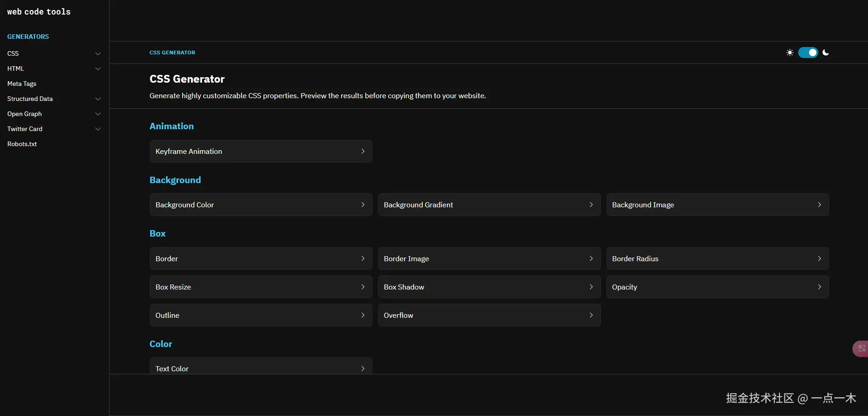Open the Background Gradient generator
The image size is (868, 416).
coord(489,205)
